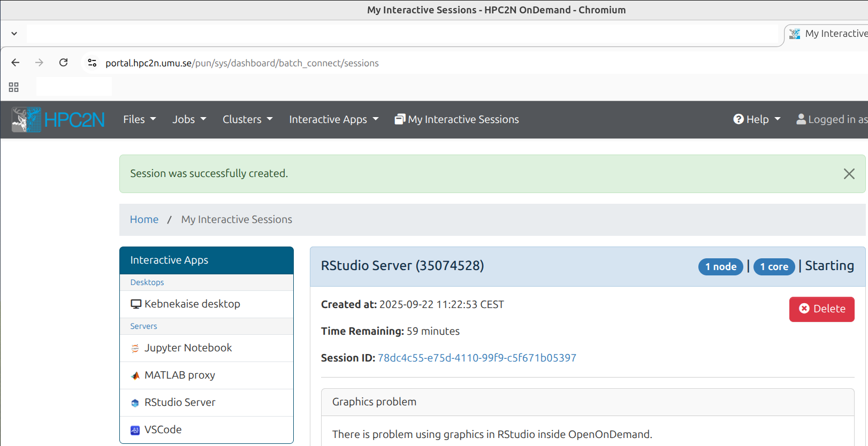Click the RStudio Server icon in sidebar

tap(135, 403)
